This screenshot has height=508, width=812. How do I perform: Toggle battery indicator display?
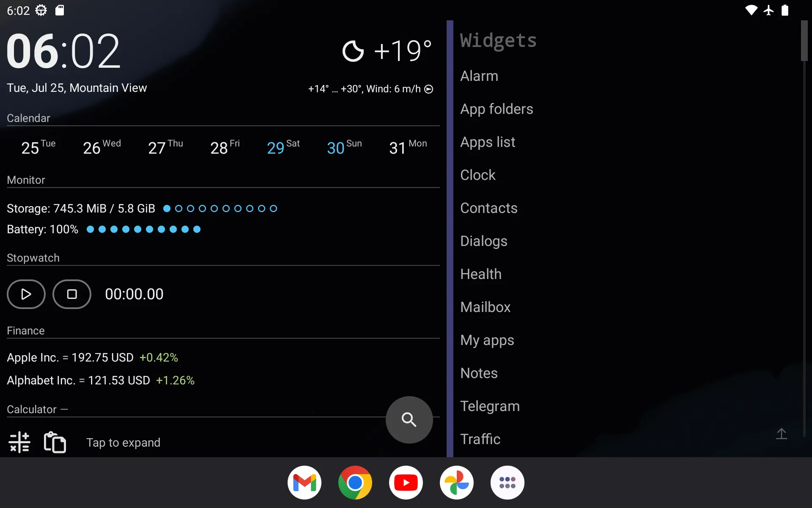(x=42, y=229)
